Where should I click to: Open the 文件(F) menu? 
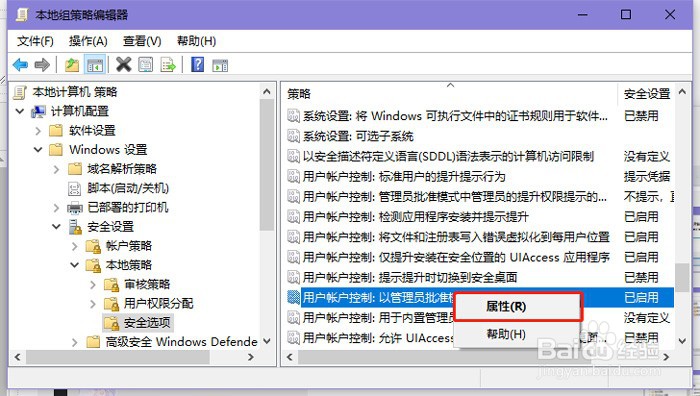35,42
